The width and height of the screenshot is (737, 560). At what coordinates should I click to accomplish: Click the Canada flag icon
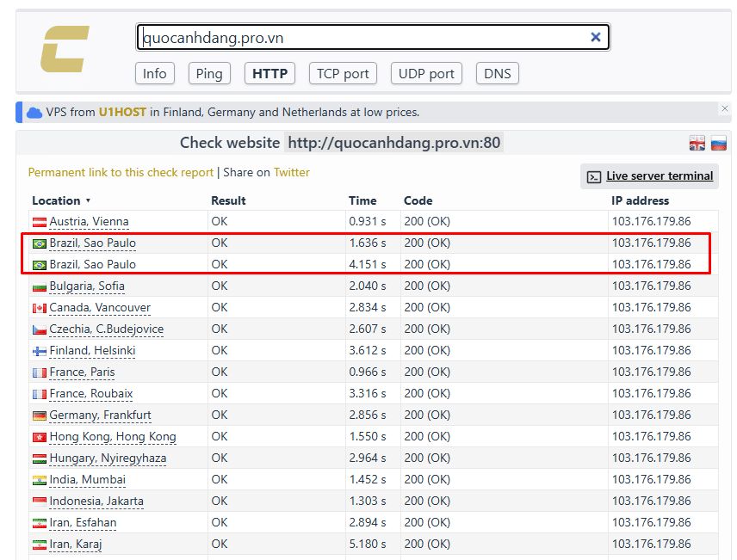pos(39,308)
